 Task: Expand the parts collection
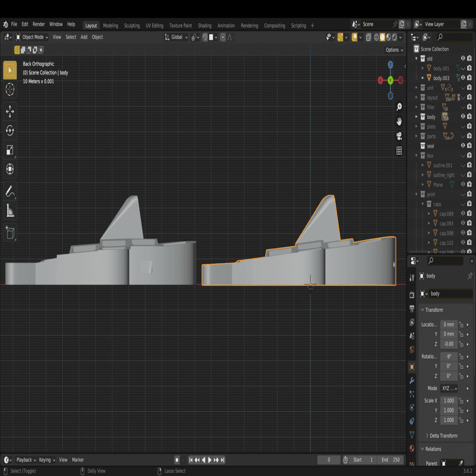[x=416, y=136]
